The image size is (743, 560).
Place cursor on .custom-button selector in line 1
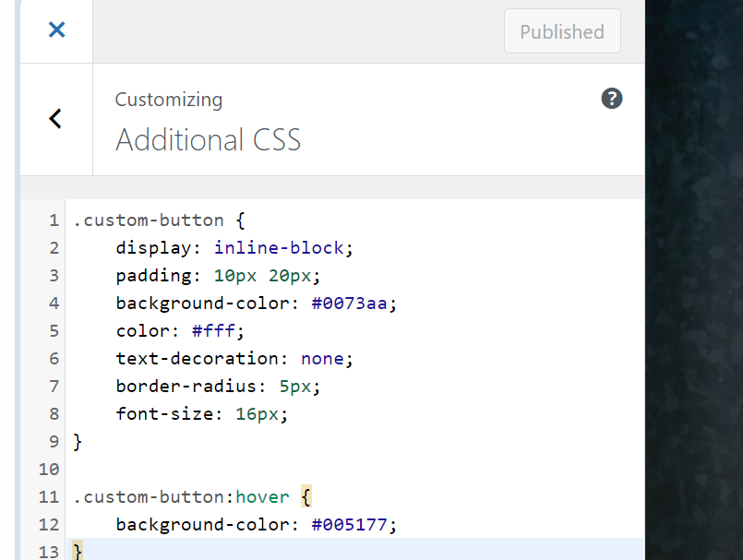(x=148, y=220)
